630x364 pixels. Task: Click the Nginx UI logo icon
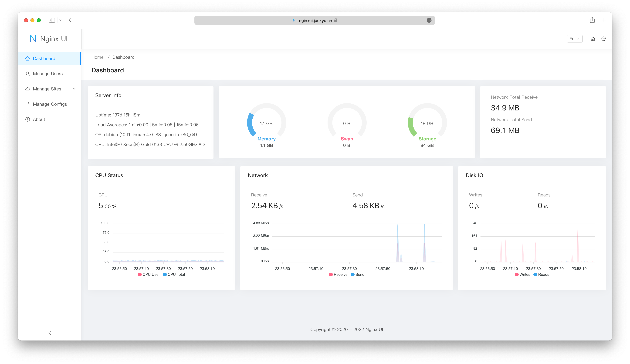33,39
